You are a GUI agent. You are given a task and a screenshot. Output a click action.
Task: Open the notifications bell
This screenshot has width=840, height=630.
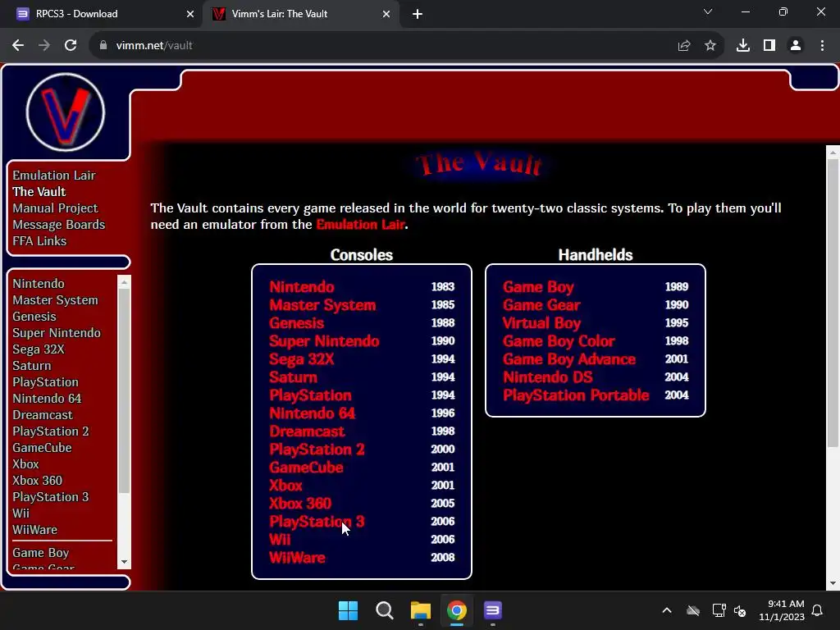tap(818, 610)
